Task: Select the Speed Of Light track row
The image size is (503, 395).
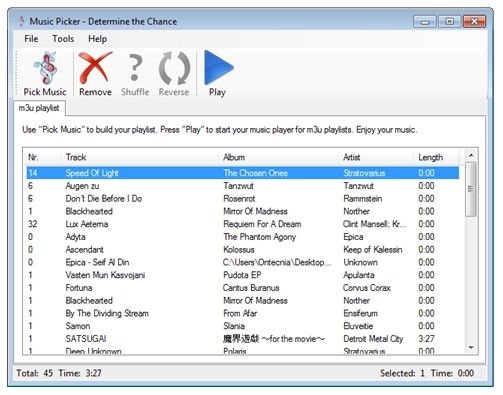Action: point(243,173)
